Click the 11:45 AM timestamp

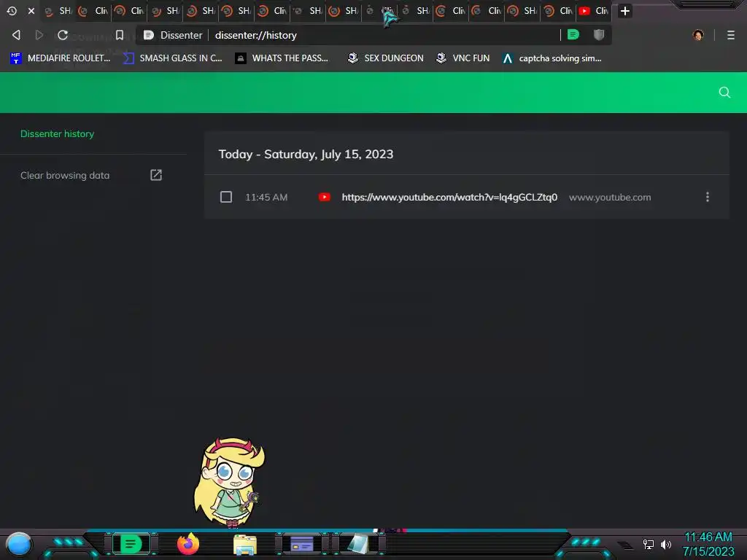click(266, 197)
